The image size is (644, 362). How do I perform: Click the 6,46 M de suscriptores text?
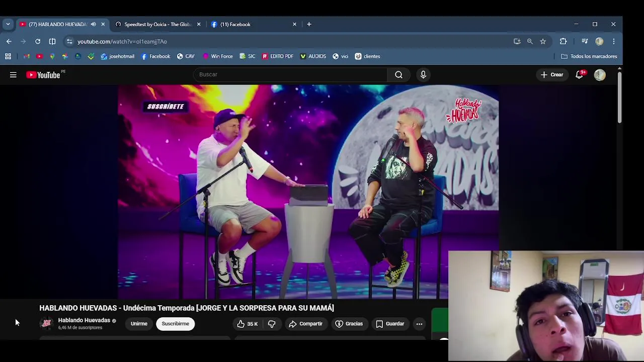point(80,328)
